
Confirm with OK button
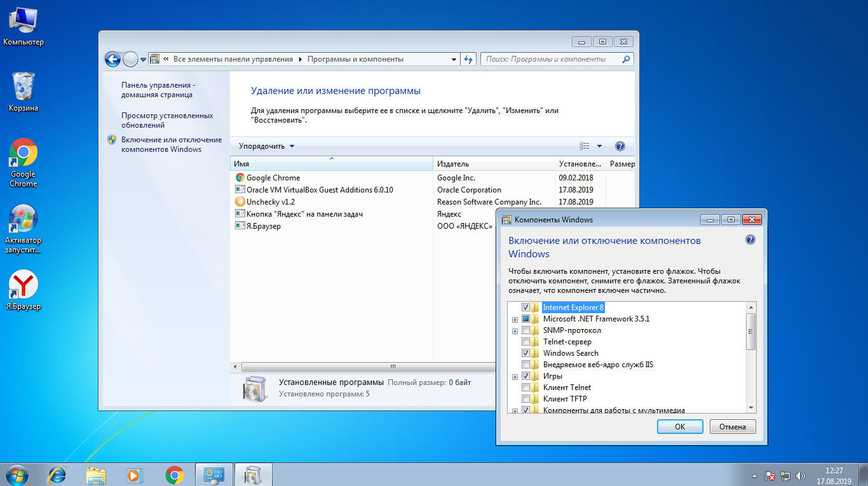click(x=680, y=426)
